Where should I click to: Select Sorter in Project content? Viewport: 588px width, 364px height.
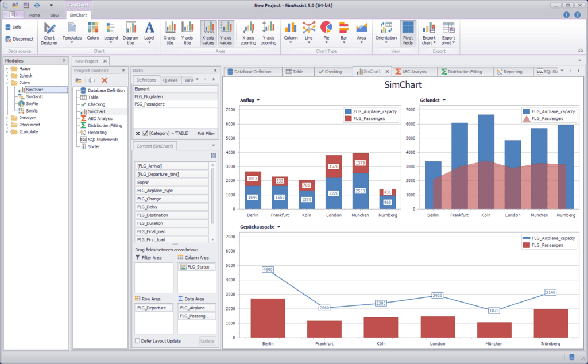point(94,146)
